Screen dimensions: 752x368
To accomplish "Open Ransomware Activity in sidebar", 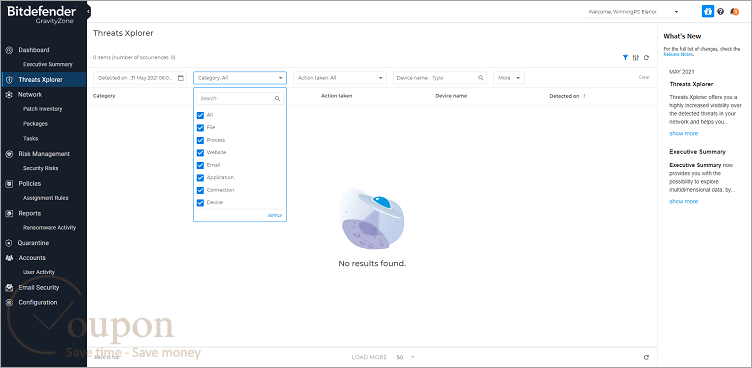I will [x=49, y=228].
